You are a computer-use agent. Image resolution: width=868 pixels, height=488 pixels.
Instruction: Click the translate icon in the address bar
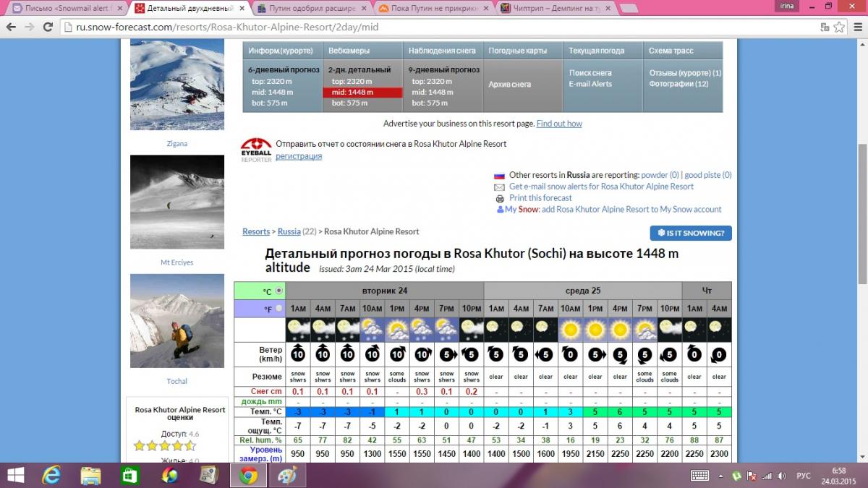(825, 27)
